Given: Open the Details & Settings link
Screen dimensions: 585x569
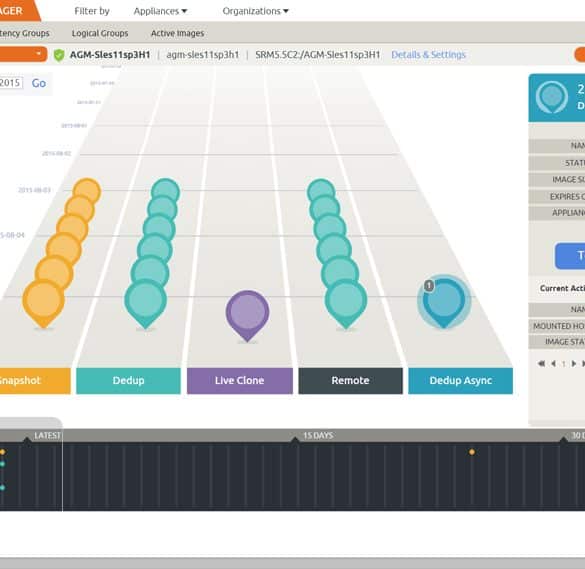Looking at the screenshot, I should pos(428,55).
